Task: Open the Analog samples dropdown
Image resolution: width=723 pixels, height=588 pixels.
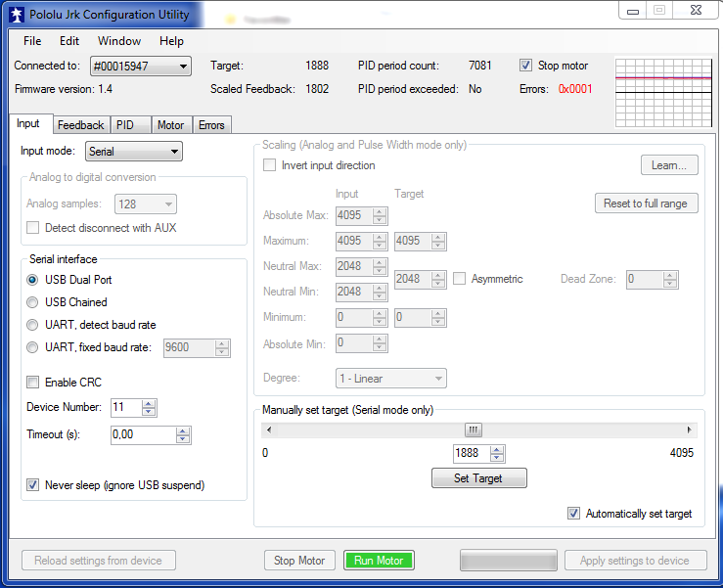Action: pos(145,204)
